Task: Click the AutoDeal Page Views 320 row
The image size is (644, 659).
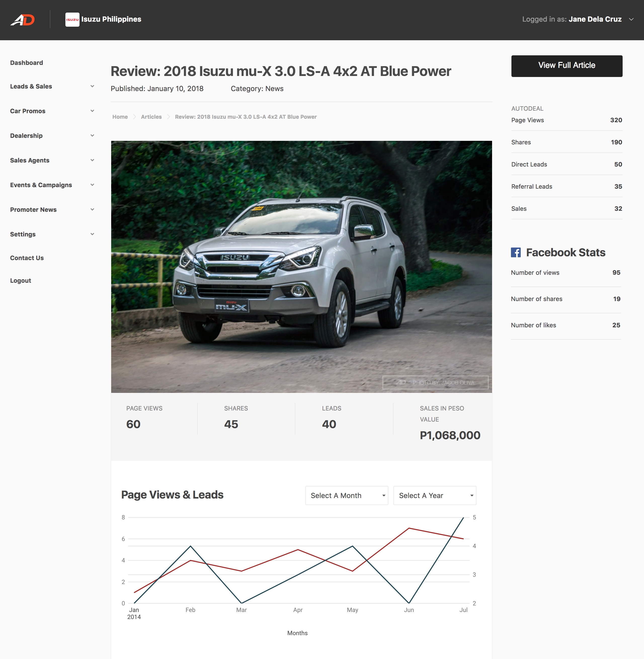Action: (567, 120)
